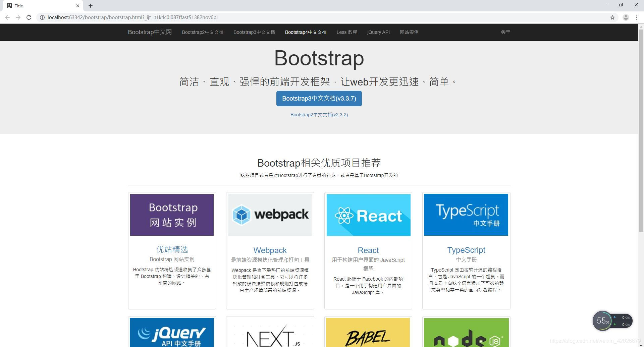Viewport: 644px width, 347px height.
Task: View site information icon in address bar
Action: (x=42, y=17)
